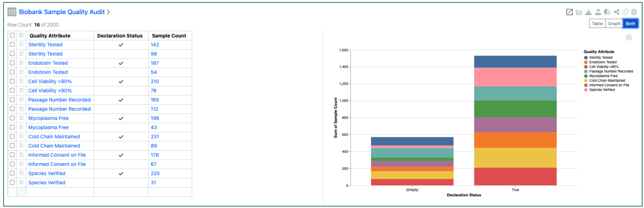Click the Cell Viability >90% legend swatch

586,67
